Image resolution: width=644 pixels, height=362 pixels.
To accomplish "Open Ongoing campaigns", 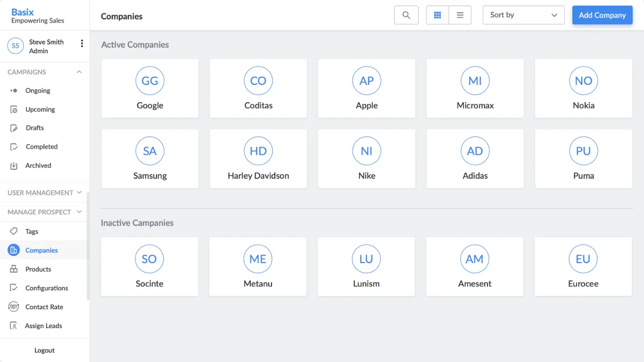I will coord(38,90).
